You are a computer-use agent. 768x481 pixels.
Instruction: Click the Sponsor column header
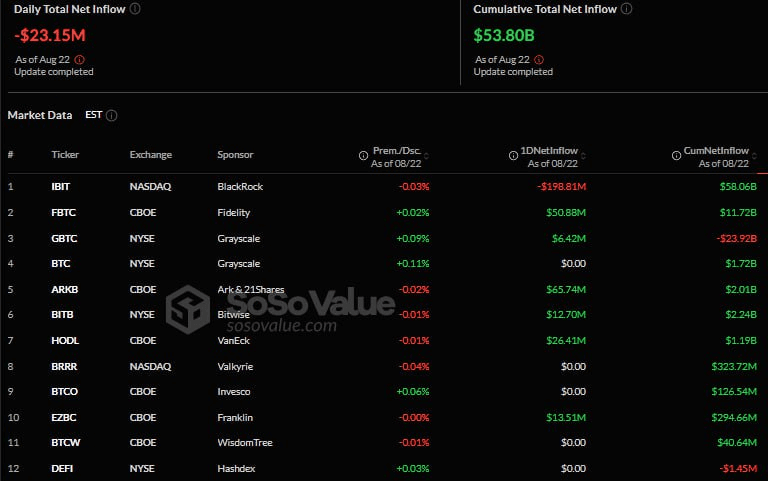pos(235,155)
